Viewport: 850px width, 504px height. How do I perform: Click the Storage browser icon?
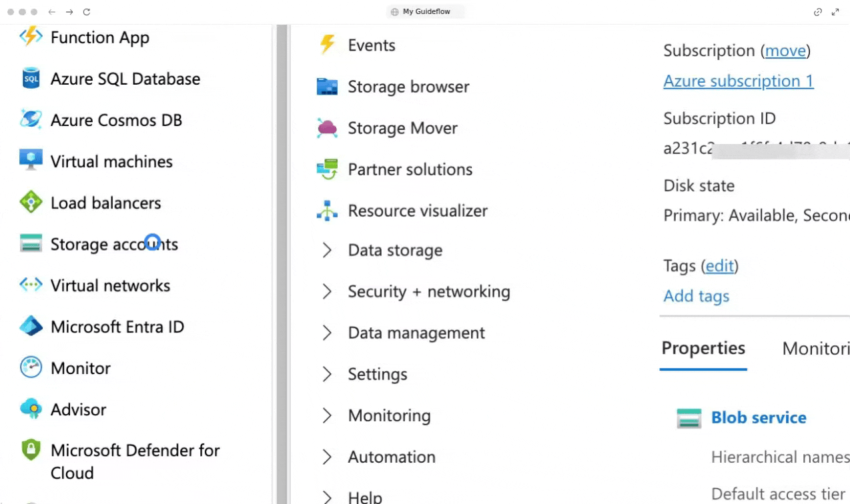click(327, 87)
